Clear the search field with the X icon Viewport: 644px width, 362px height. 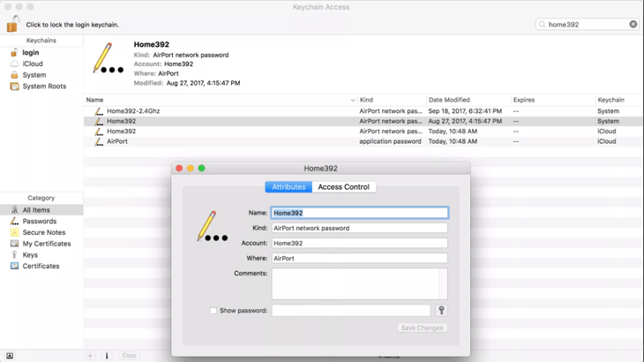pyautogui.click(x=633, y=25)
